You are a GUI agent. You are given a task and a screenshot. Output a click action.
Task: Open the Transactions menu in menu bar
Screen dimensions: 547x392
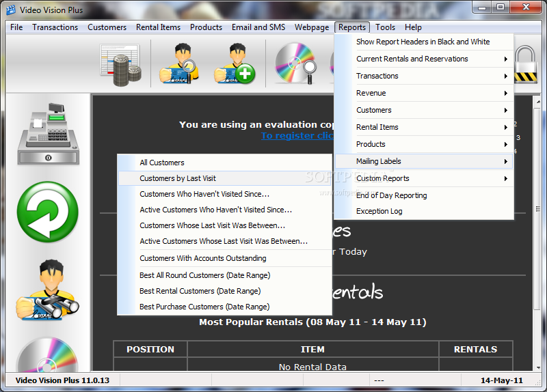(x=55, y=27)
